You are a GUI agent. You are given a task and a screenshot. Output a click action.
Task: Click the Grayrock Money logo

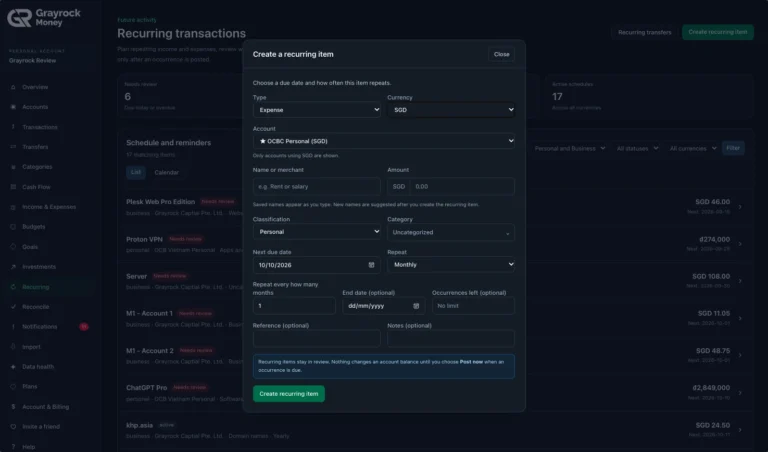click(44, 18)
